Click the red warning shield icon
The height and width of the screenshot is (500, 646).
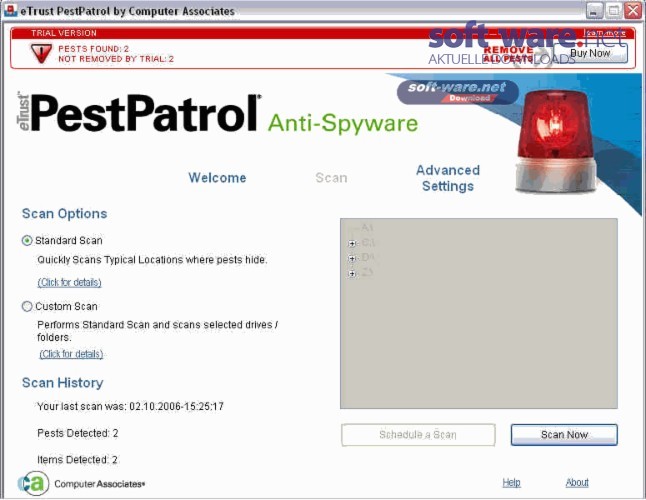41,54
